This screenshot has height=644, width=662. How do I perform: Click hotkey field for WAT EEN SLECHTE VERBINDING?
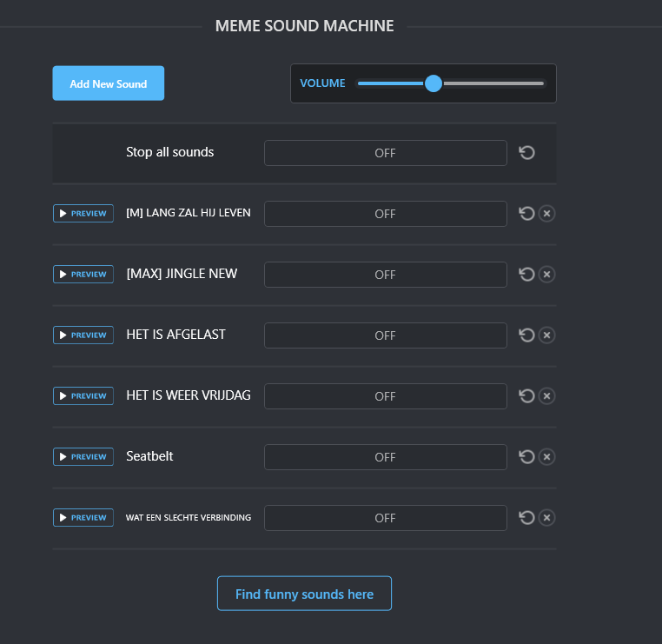tap(385, 518)
